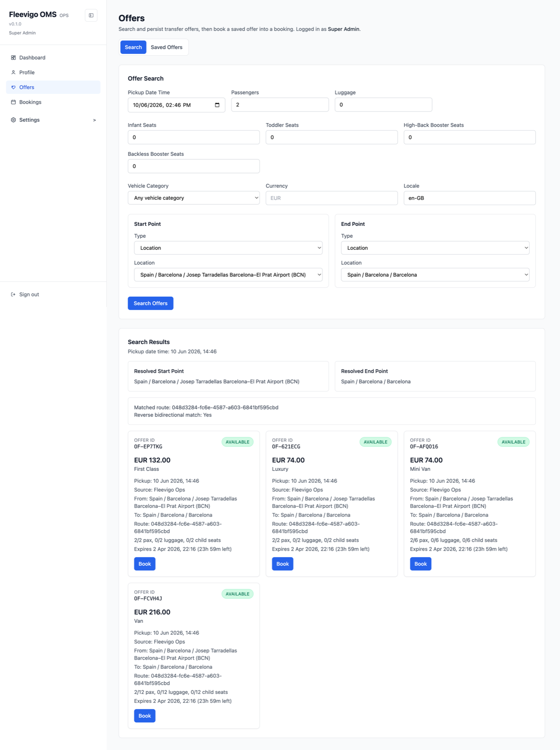This screenshot has height=750, width=560.
Task: Click '2/12 pax' capacity line
Action: (x=181, y=692)
